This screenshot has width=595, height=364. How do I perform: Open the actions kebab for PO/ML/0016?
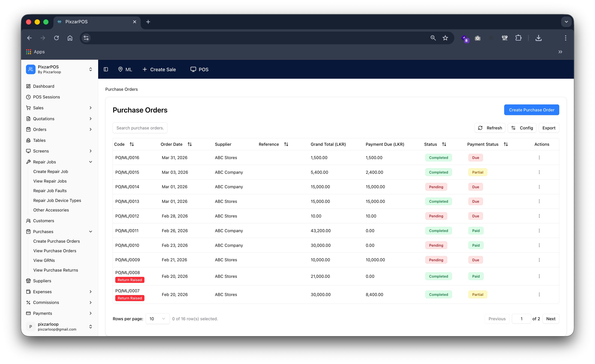coord(539,158)
